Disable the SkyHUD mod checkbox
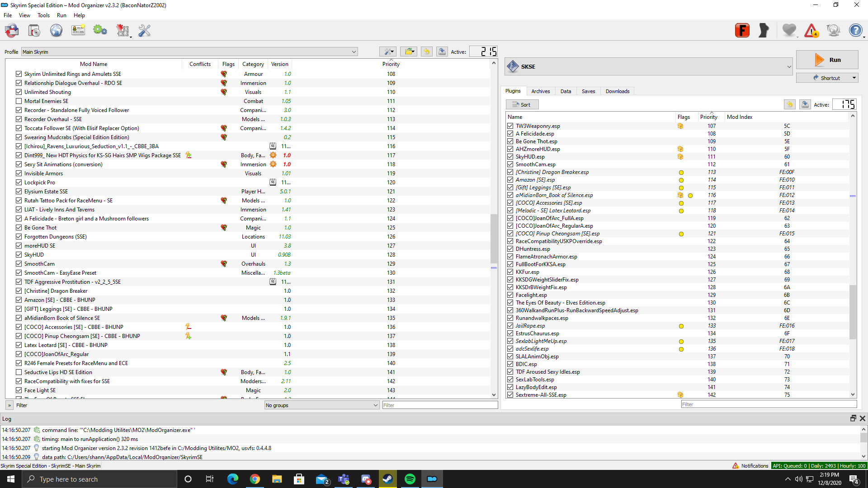The width and height of the screenshot is (868, 488). pyautogui.click(x=19, y=255)
